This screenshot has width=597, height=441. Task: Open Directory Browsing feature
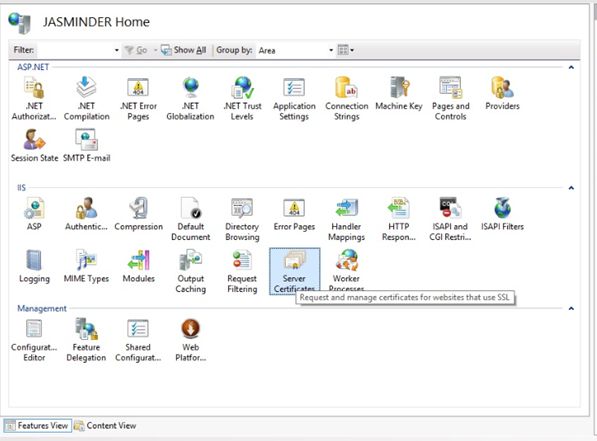pyautogui.click(x=242, y=219)
